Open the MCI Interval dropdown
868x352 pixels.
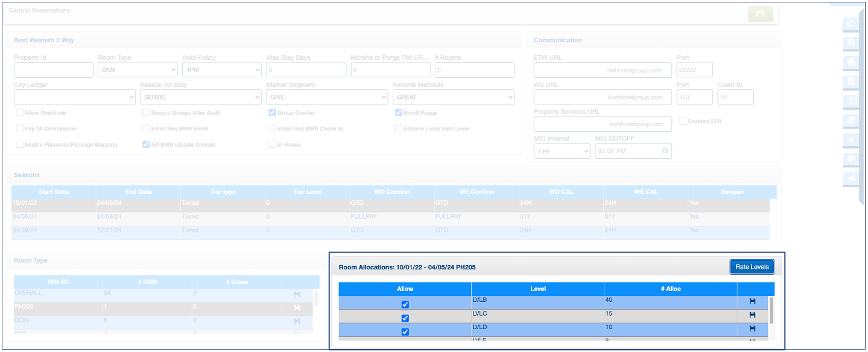(562, 151)
